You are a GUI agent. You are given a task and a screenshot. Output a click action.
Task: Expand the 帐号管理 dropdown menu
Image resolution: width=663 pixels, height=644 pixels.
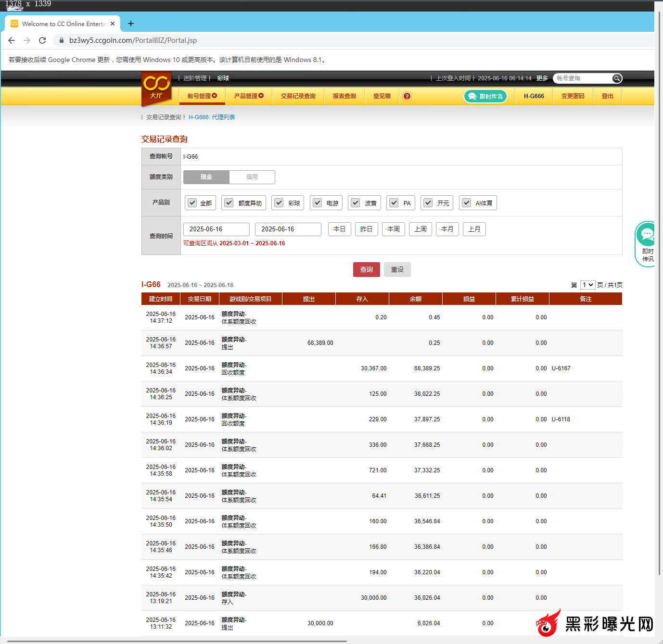pos(202,96)
